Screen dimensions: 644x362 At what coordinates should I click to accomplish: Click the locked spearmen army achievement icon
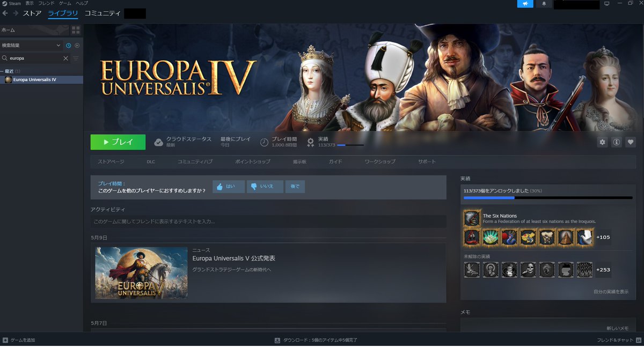[x=584, y=270]
